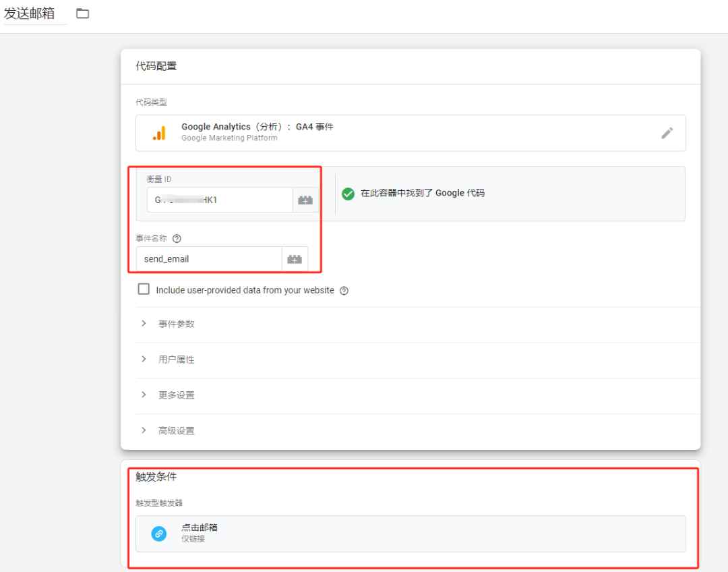Click the tag name 发送邮箱
The width and height of the screenshot is (728, 572).
[x=30, y=13]
